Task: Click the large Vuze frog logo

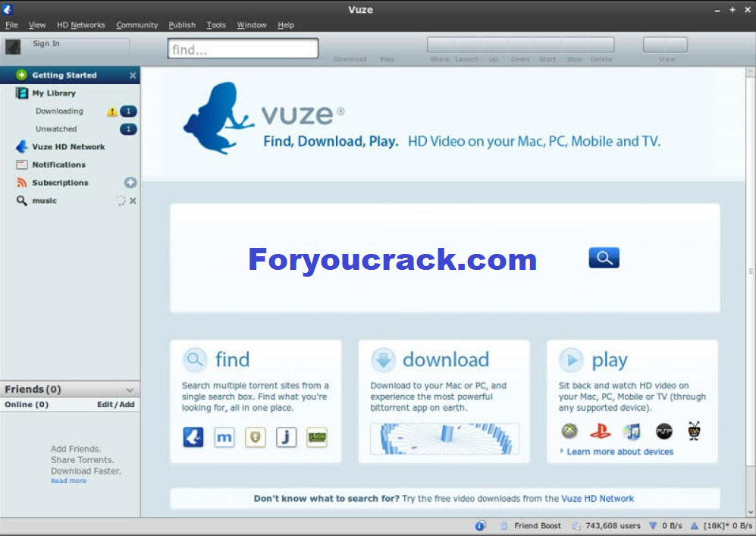Action: [x=218, y=118]
